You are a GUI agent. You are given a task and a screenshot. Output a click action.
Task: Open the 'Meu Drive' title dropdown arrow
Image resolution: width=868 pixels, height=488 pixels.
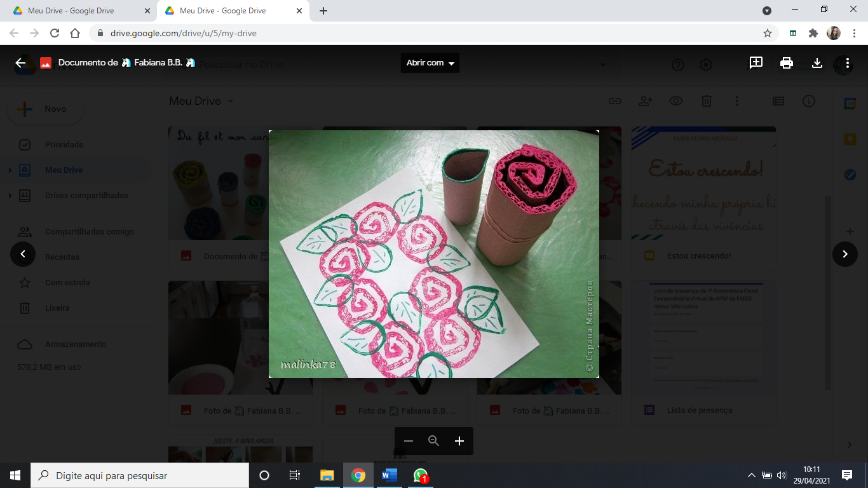pos(231,101)
